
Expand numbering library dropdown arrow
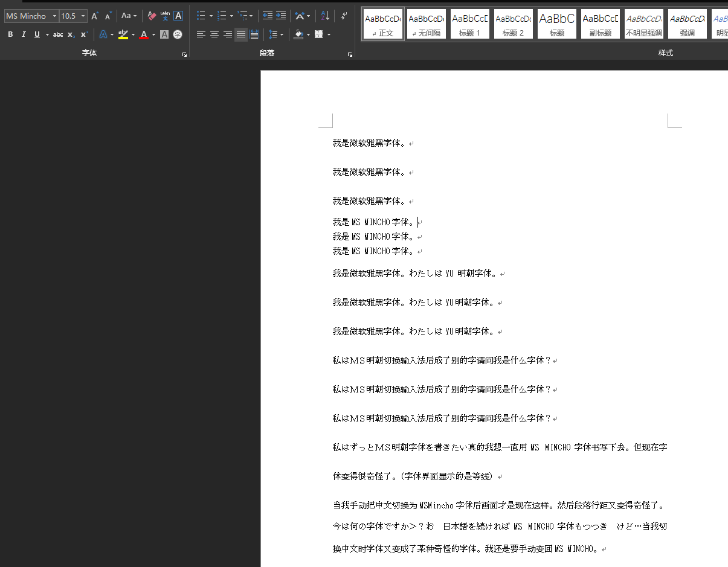click(231, 16)
